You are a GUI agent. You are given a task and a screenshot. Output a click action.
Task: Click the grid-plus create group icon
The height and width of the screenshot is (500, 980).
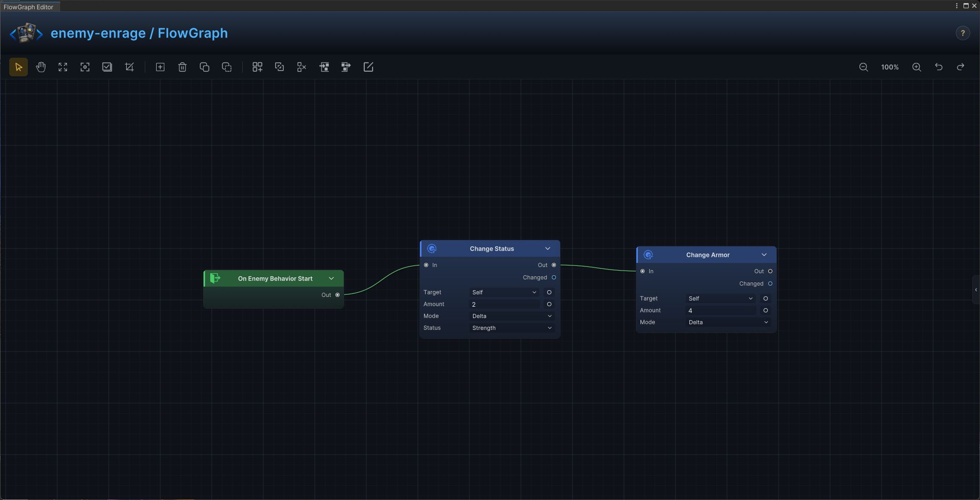[x=257, y=67]
